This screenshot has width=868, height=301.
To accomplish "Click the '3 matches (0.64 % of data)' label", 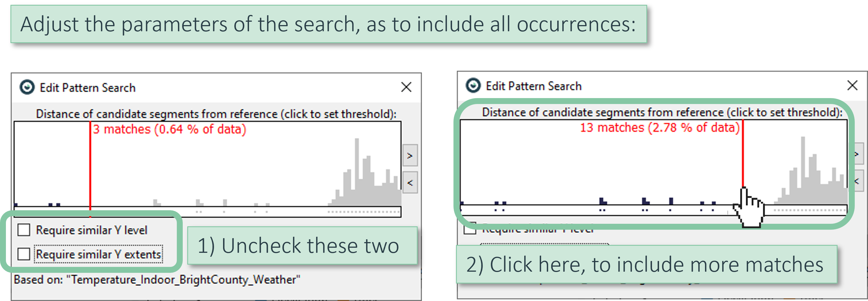I will 169,129.
